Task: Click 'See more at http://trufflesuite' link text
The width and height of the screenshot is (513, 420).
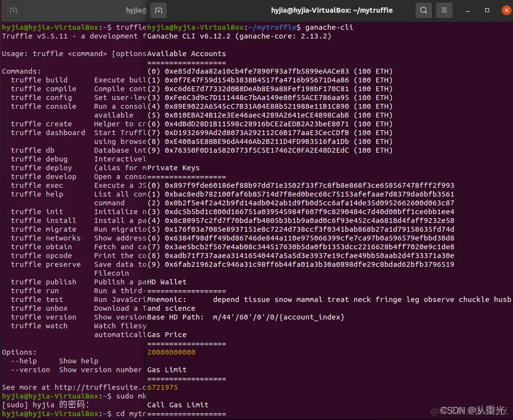Action: [74, 387]
